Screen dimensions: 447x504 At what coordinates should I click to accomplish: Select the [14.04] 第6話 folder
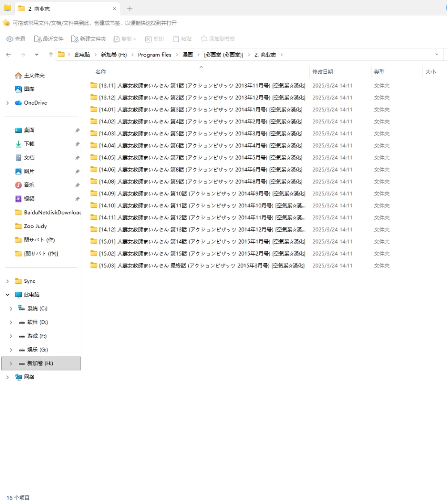point(196,146)
